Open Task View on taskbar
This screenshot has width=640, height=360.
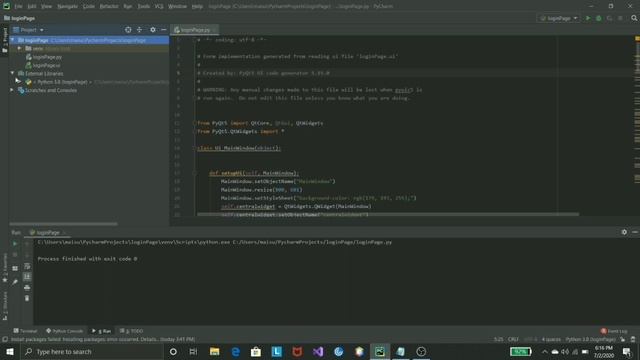point(193,351)
